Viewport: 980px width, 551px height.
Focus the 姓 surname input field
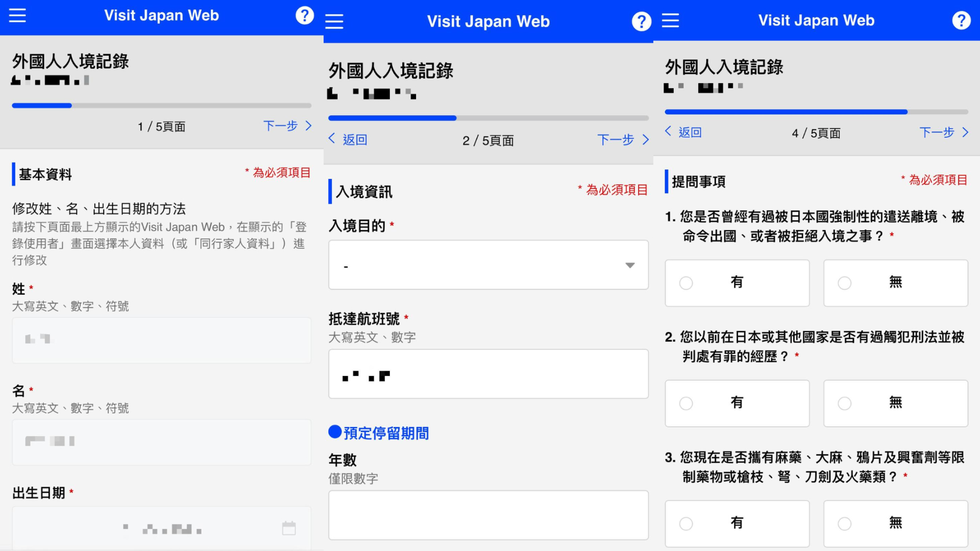point(161,340)
